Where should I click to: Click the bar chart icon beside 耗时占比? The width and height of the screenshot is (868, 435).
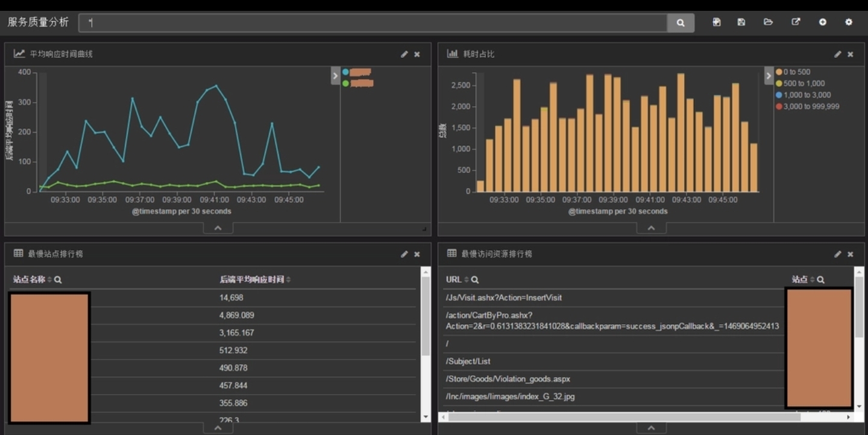tap(452, 54)
